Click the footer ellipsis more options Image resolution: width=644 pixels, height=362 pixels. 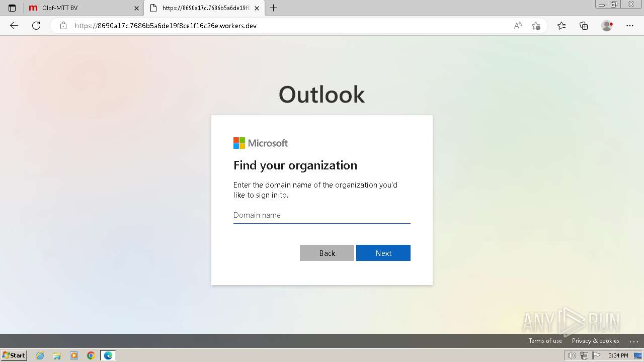tap(633, 341)
